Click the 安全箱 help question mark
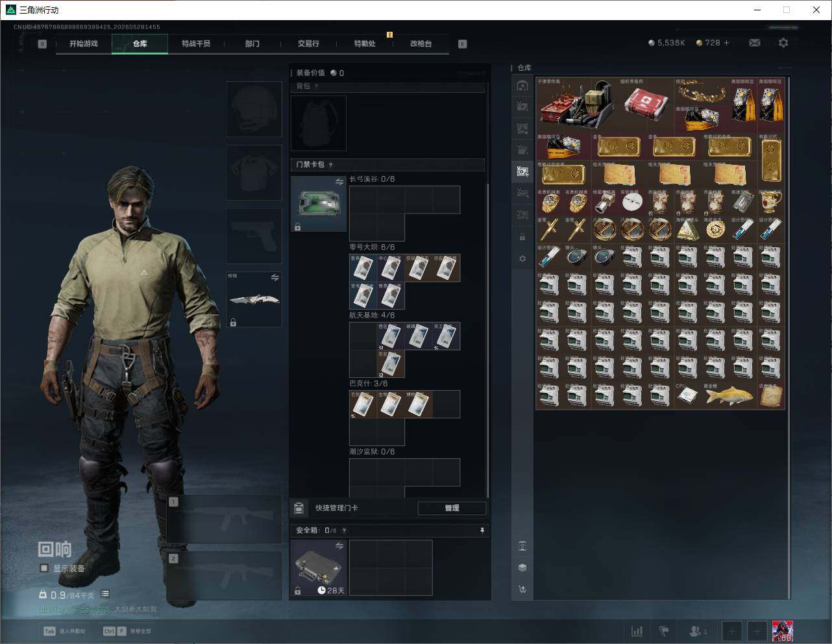The image size is (832, 644). pyautogui.click(x=344, y=530)
